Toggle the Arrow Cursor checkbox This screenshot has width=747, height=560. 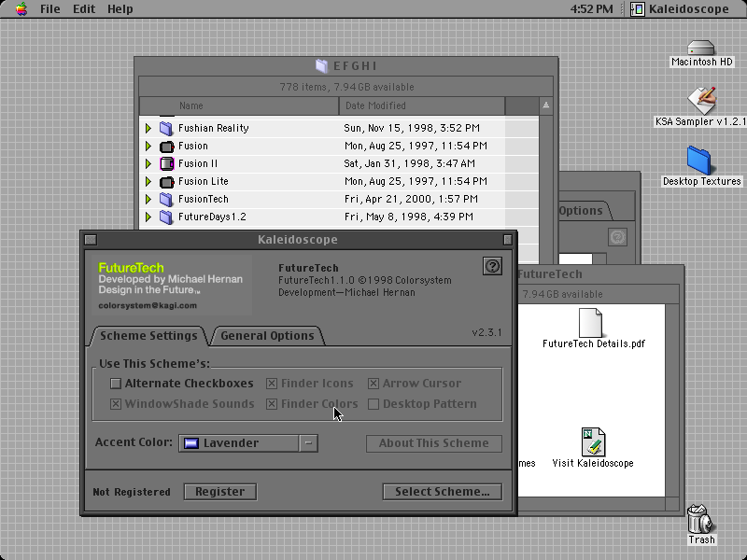click(x=373, y=384)
